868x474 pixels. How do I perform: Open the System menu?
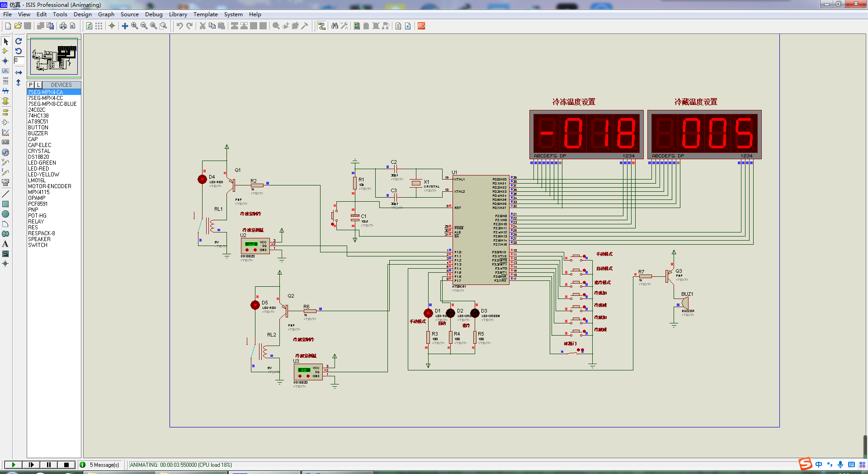coord(233,14)
